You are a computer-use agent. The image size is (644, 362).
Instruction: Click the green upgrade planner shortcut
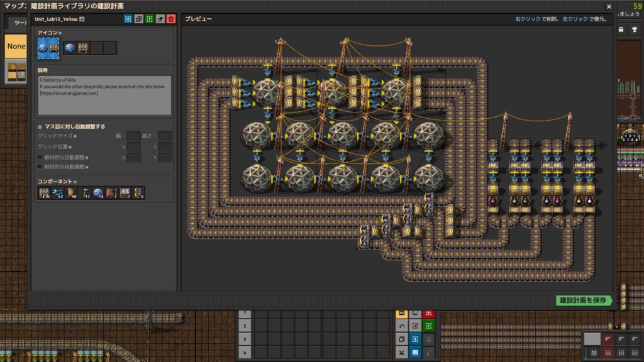pyautogui.click(x=429, y=326)
